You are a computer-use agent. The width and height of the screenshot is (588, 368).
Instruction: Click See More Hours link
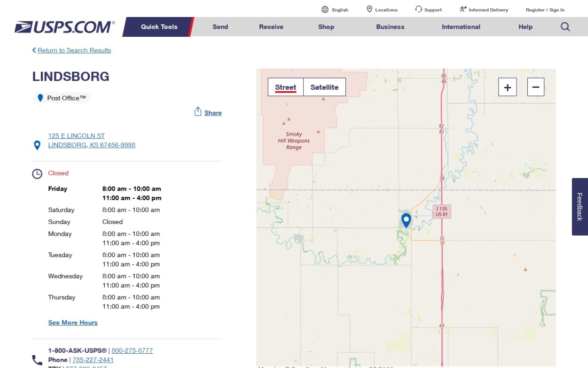click(73, 322)
